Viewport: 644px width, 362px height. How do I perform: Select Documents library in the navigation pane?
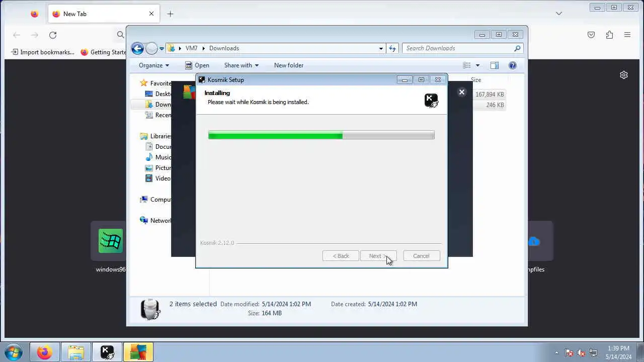click(x=158, y=147)
